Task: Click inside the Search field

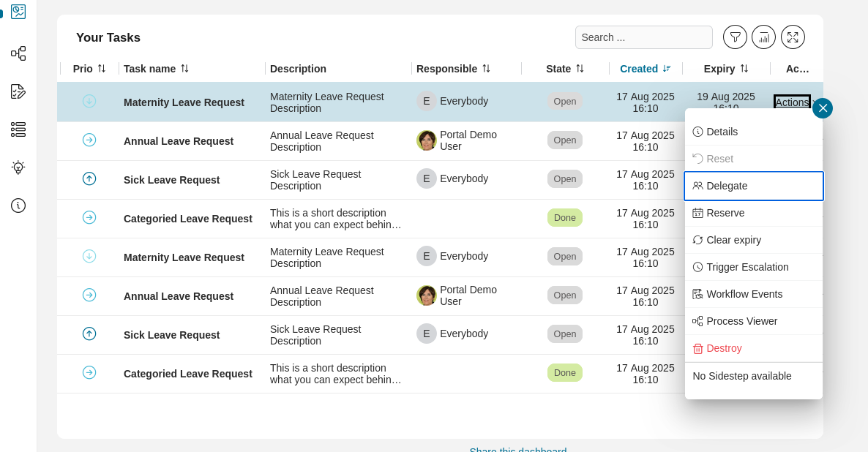Action: click(x=643, y=37)
